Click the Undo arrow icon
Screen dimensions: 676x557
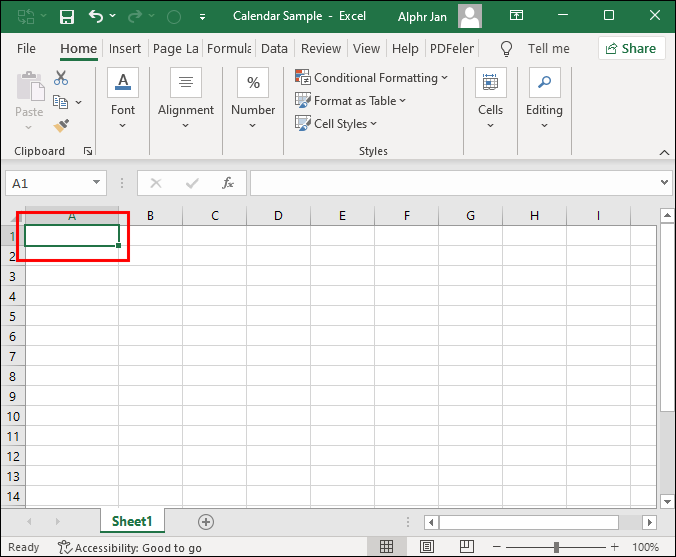(x=96, y=16)
